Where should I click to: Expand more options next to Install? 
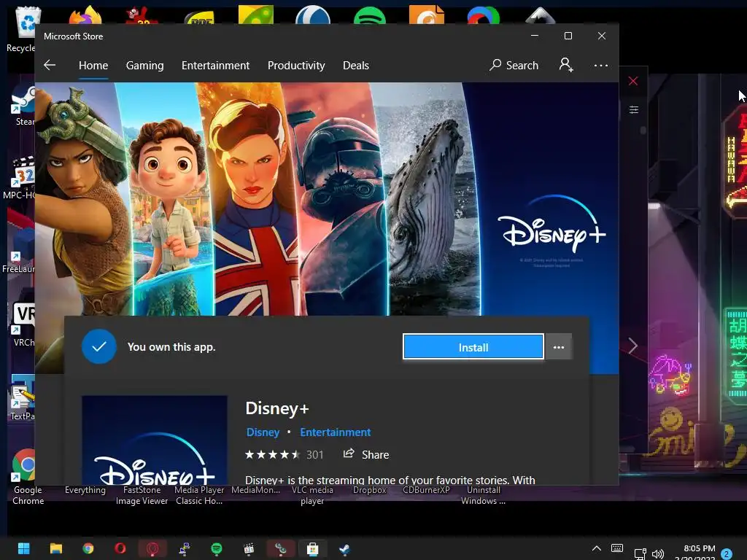(x=559, y=347)
